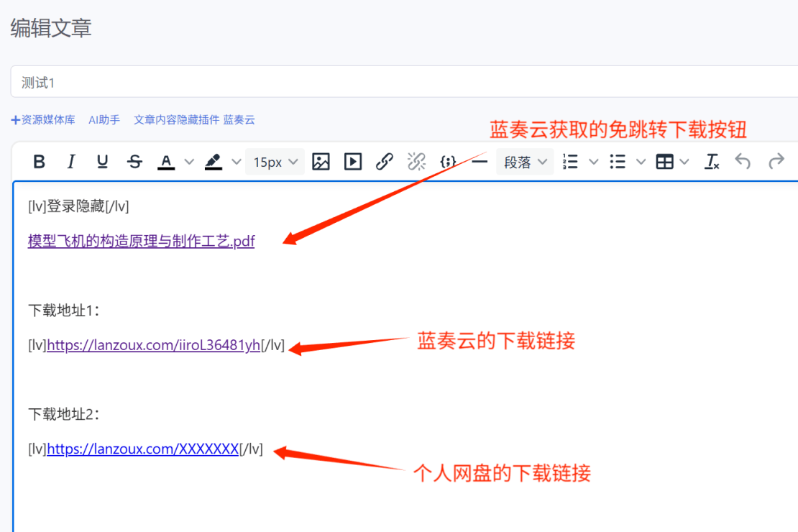Open the AI助手 assistant
The image size is (798, 532).
[104, 119]
